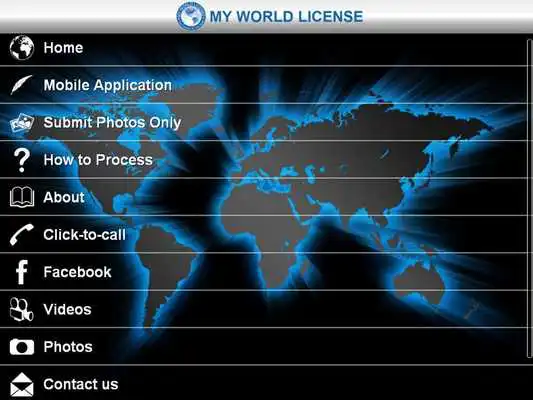Image resolution: width=533 pixels, height=400 pixels.
Task: Tap Click-to-call entry
Action: pos(263,234)
